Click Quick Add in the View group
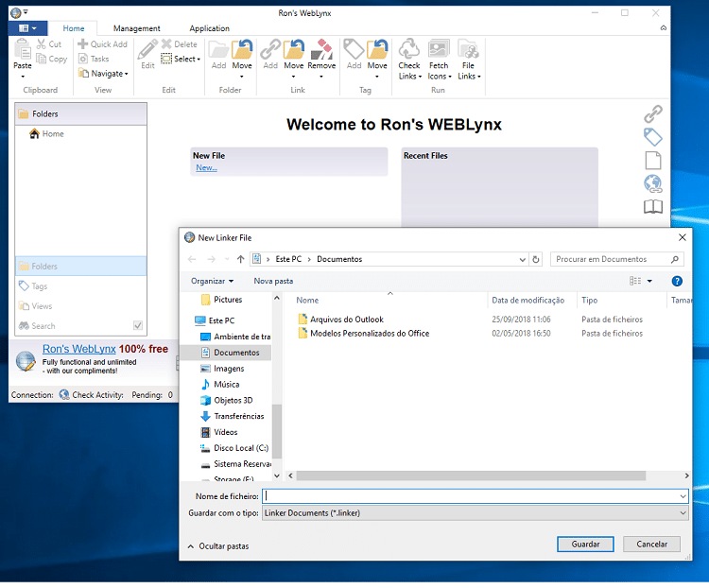The width and height of the screenshot is (709, 588). tap(102, 43)
